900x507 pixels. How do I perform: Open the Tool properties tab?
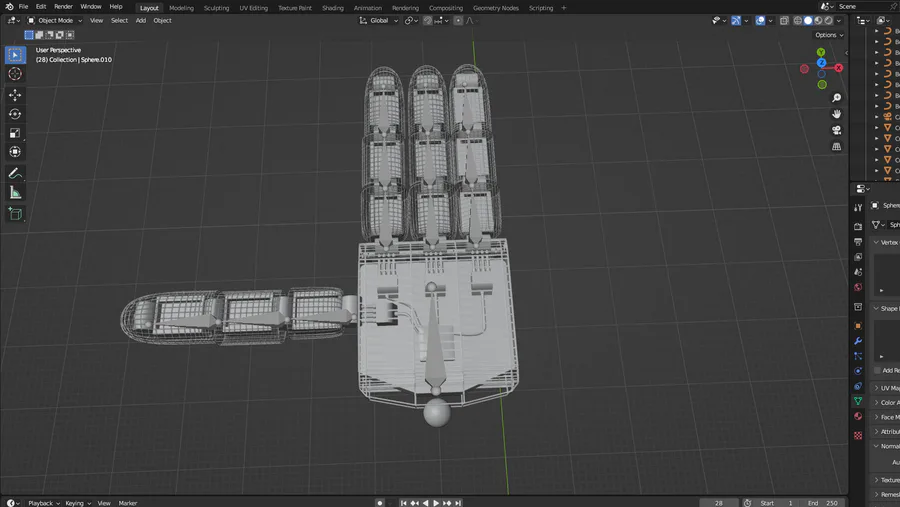pos(858,207)
